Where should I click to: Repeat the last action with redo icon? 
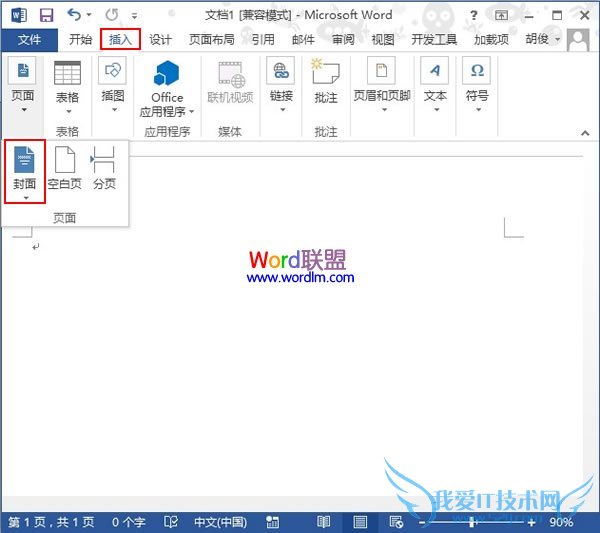tap(112, 15)
